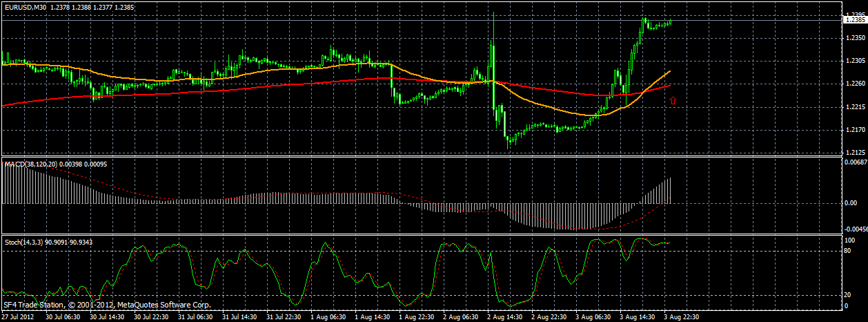The image size is (868, 322).
Task: Click the SF4 Trade Station copyright text
Action: click(107, 305)
